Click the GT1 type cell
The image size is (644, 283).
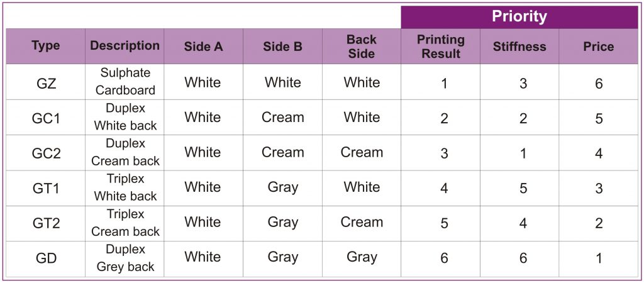coord(45,187)
